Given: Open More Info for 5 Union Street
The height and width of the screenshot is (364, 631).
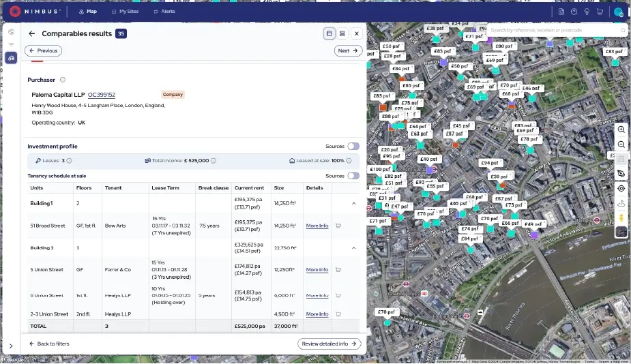Looking at the screenshot, I should [x=317, y=269].
